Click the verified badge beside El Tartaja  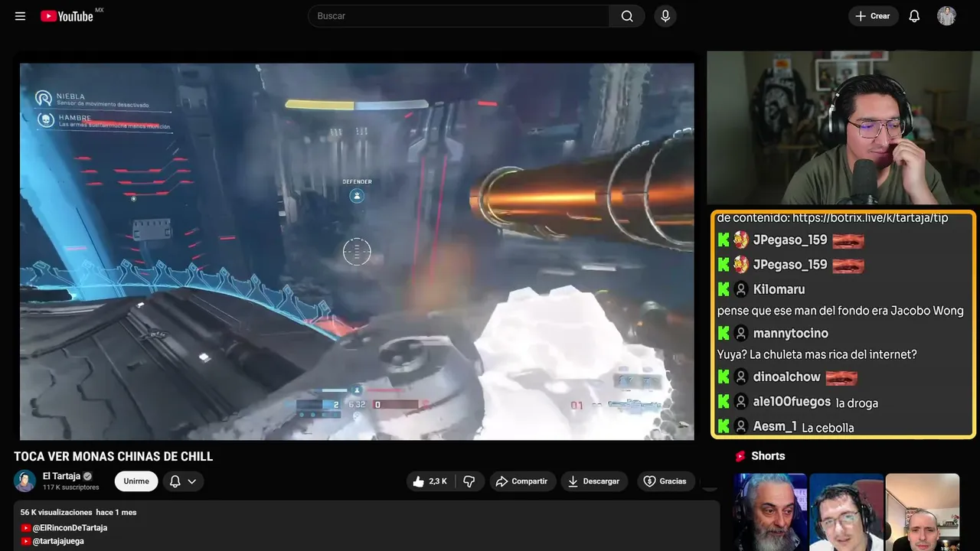click(87, 476)
